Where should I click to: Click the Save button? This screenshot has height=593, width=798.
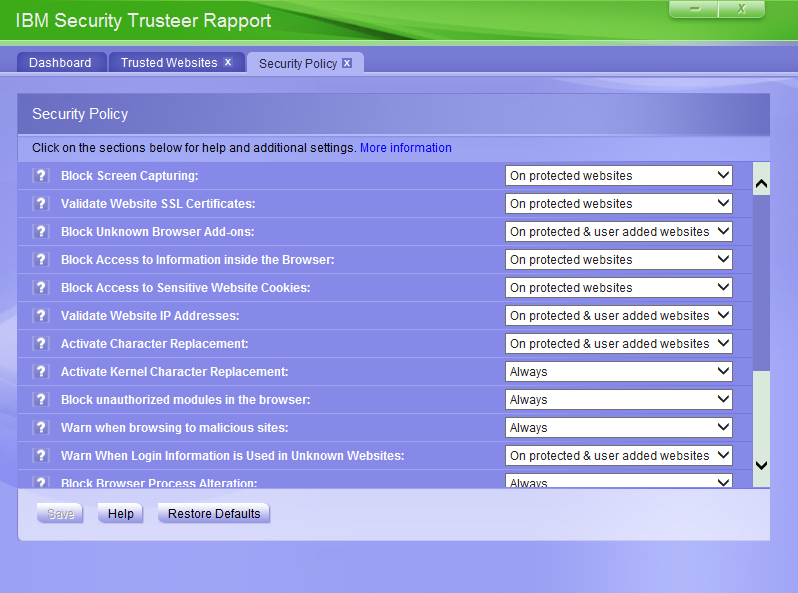(60, 514)
